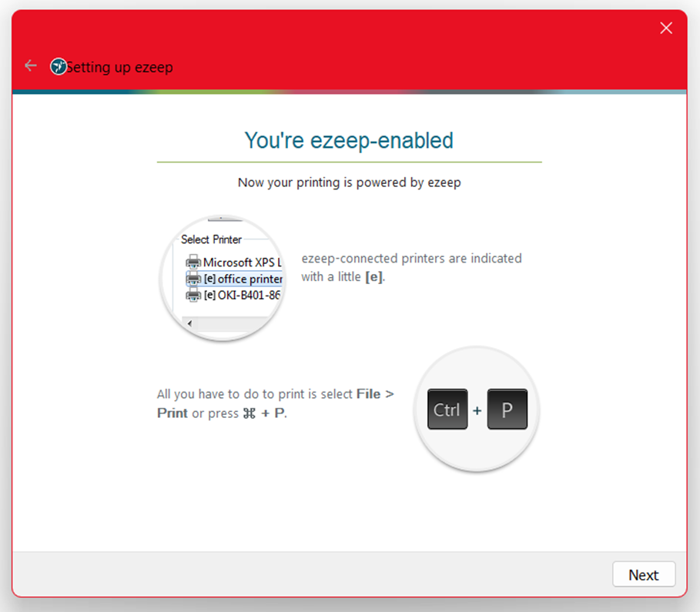Screen dimensions: 700x612
Task: Click the 'You're ezeep-enabled' heading
Action: click(x=349, y=141)
